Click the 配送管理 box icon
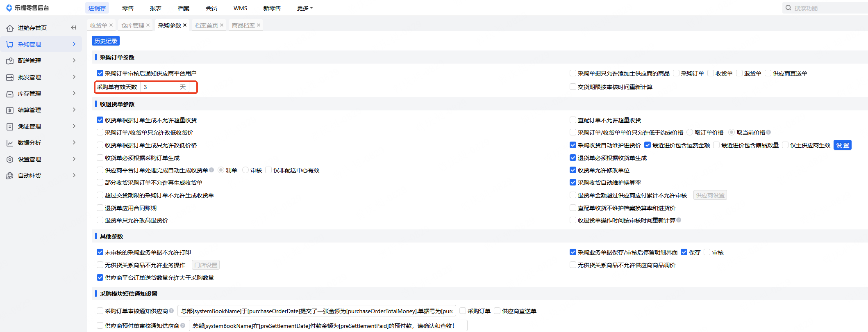This screenshot has width=868, height=332. click(10, 61)
